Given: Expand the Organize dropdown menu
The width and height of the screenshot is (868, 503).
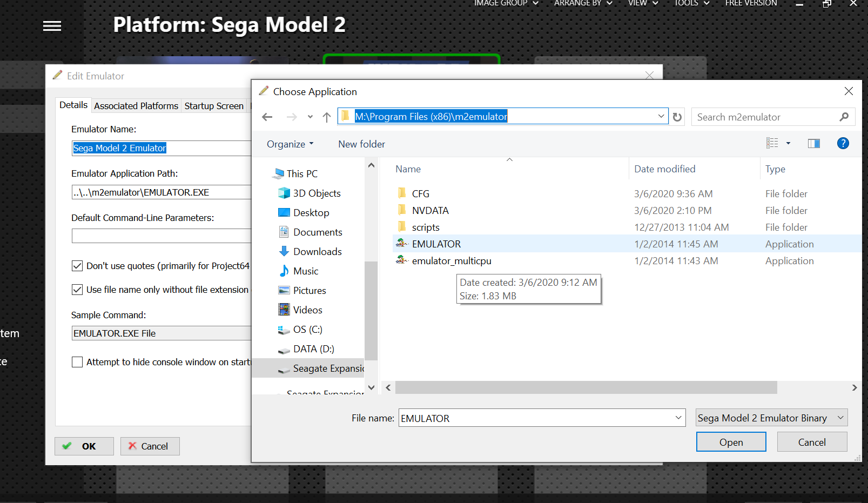Looking at the screenshot, I should tap(290, 144).
